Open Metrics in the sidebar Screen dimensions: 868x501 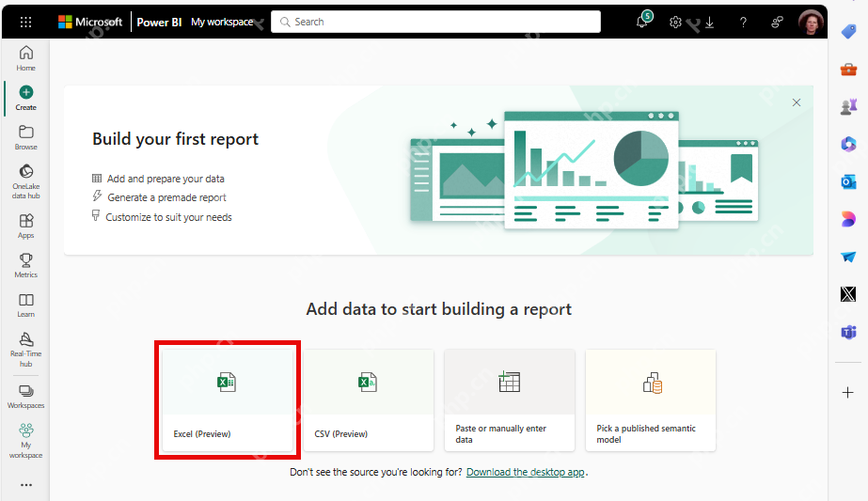click(25, 265)
